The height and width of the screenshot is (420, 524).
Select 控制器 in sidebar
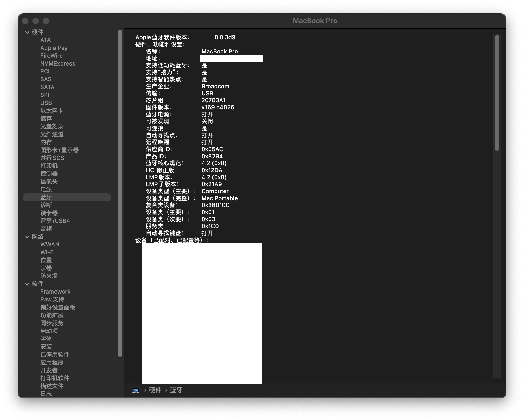click(49, 174)
